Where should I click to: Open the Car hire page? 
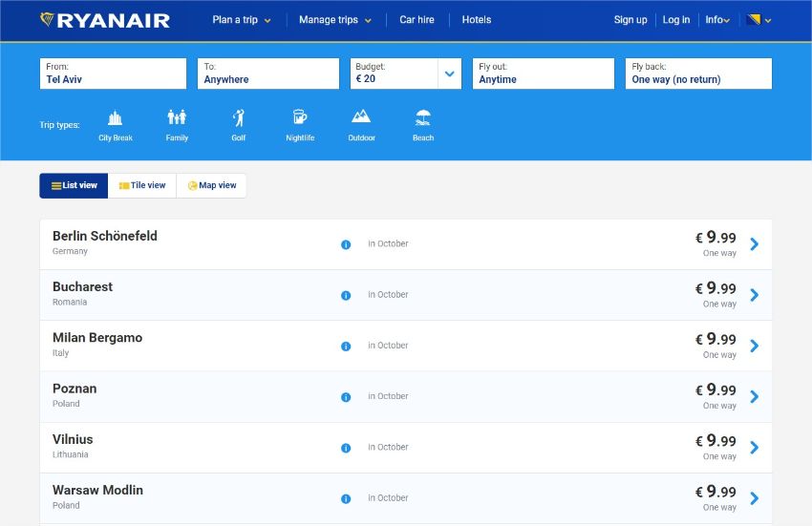pos(417,20)
